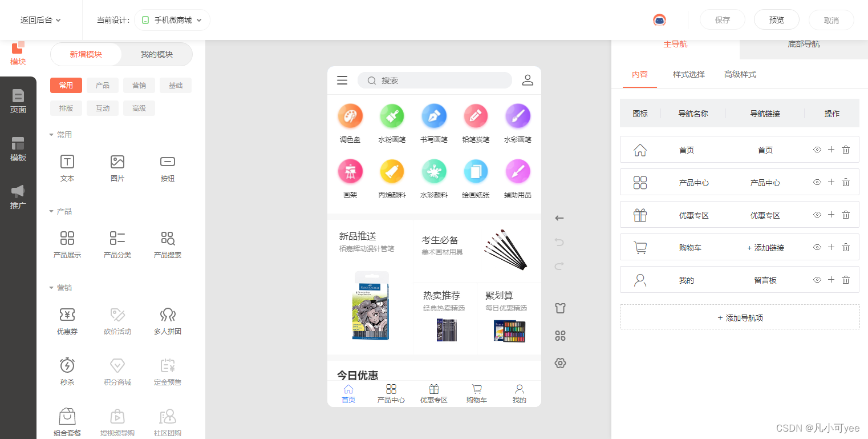Viewport: 868px width, 439px height.
Task: Click the 搜索 field in phone preview
Action: (x=435, y=80)
